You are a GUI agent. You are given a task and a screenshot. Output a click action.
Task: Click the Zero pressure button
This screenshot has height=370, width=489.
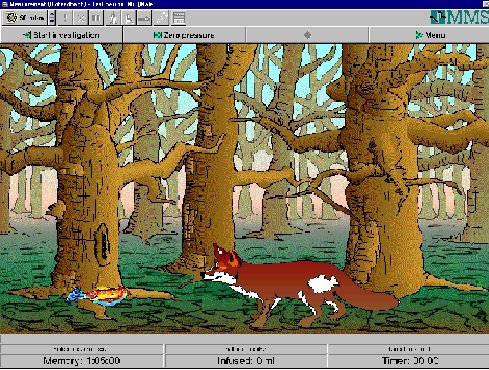tap(184, 35)
